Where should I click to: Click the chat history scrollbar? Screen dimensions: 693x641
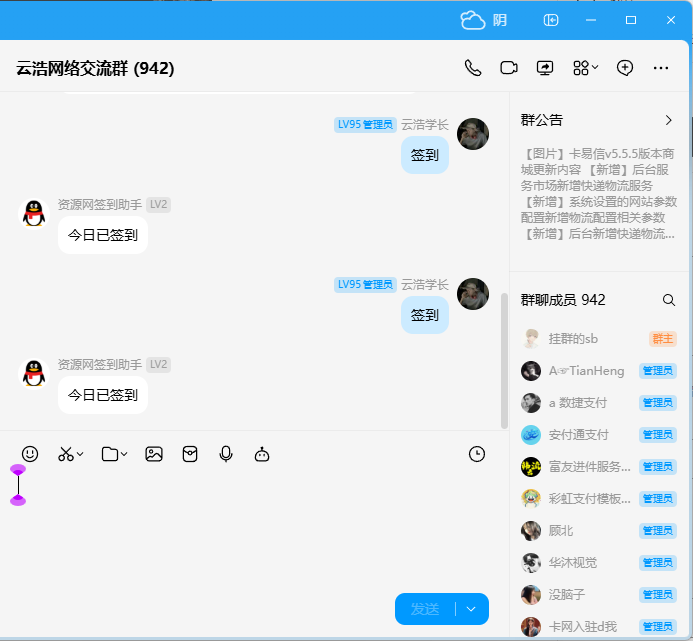pos(504,361)
